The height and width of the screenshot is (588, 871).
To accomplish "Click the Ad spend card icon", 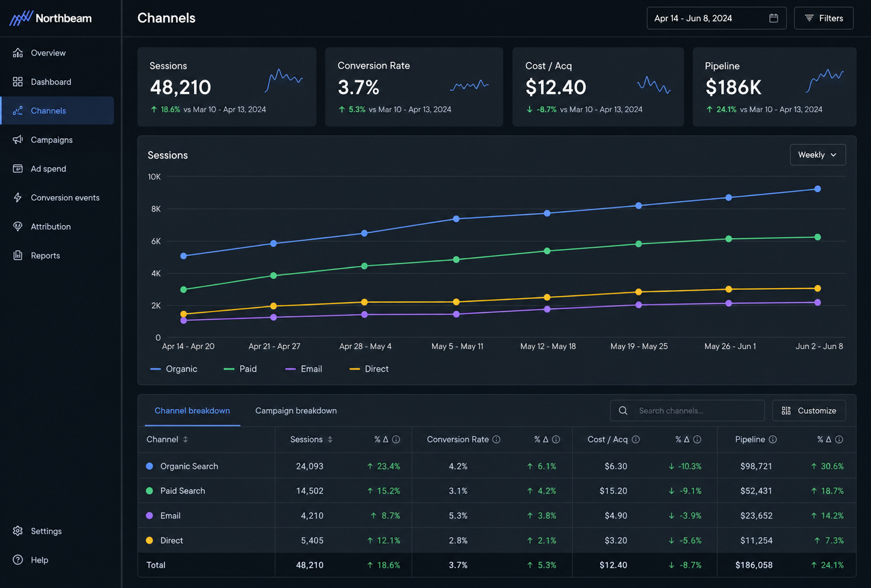I will tap(18, 169).
